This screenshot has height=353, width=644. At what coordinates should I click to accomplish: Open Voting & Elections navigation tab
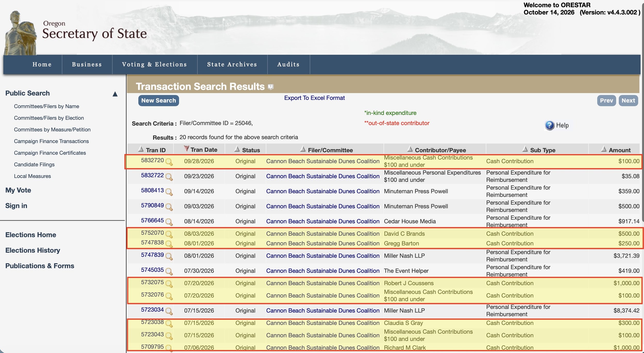pyautogui.click(x=155, y=64)
